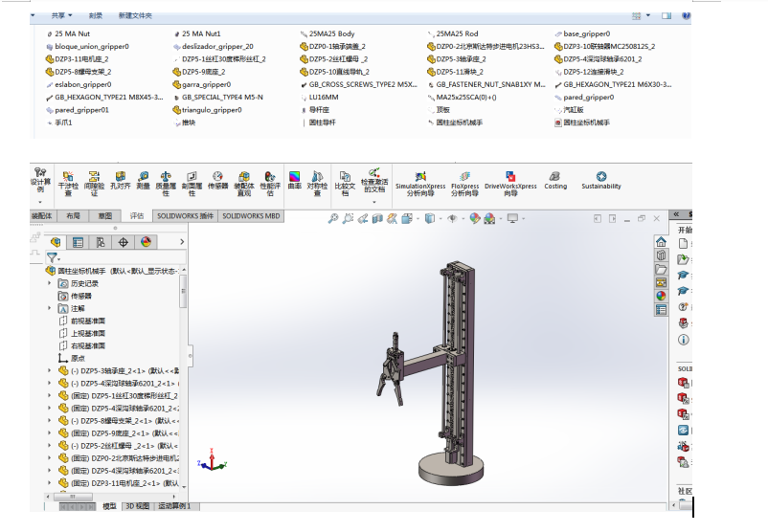Click the 新建文件夹 new folder button
Screen dimensions: 768x532
click(x=135, y=16)
